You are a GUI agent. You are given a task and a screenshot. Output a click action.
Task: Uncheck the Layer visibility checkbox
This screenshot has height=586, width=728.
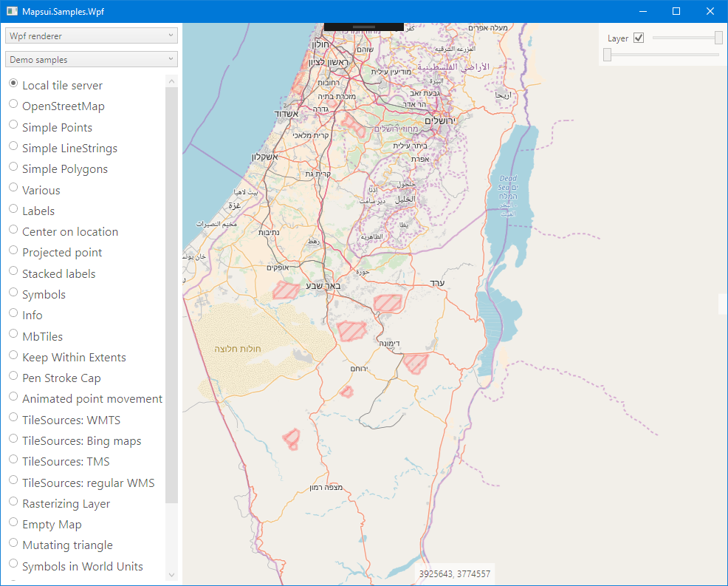point(639,38)
